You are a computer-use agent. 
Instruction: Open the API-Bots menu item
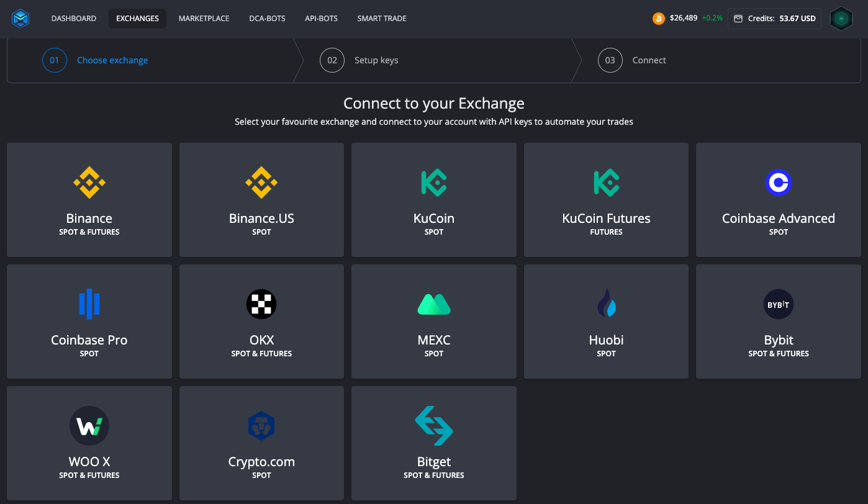point(322,19)
